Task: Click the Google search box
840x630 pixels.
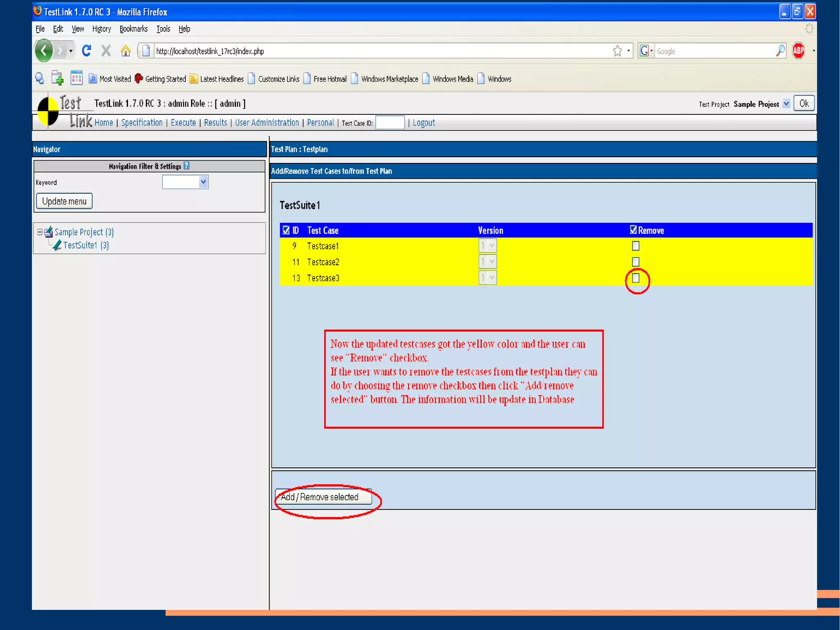Action: 714,51
